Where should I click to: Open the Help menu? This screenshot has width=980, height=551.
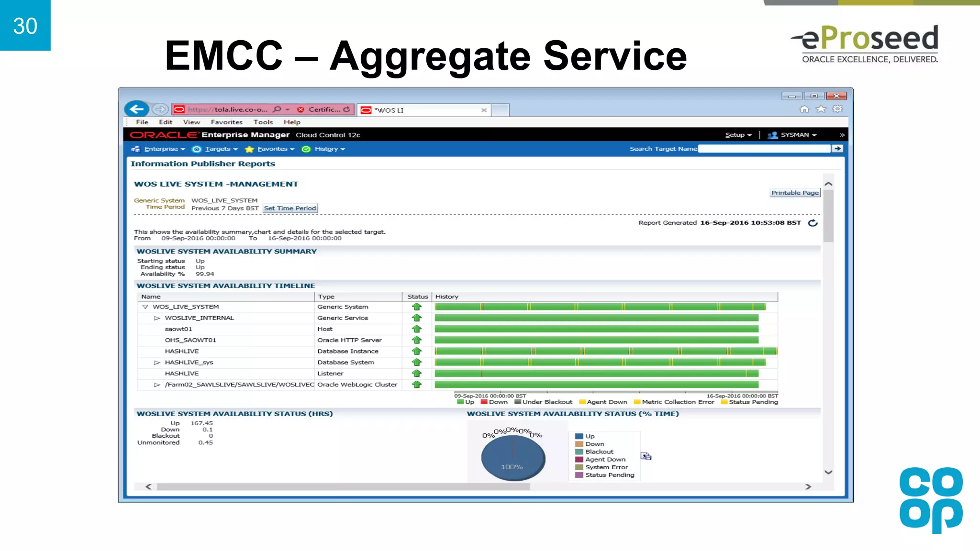(292, 122)
